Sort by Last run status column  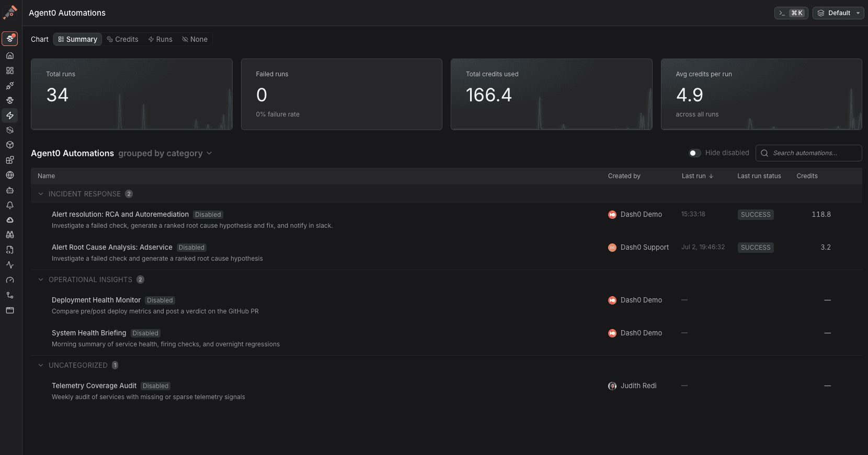pyautogui.click(x=759, y=176)
